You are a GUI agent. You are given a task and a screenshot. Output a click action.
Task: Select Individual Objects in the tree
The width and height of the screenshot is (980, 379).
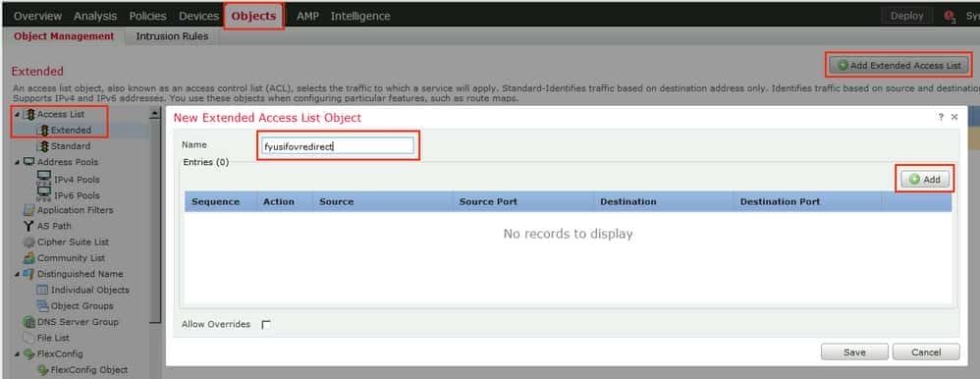click(x=90, y=291)
